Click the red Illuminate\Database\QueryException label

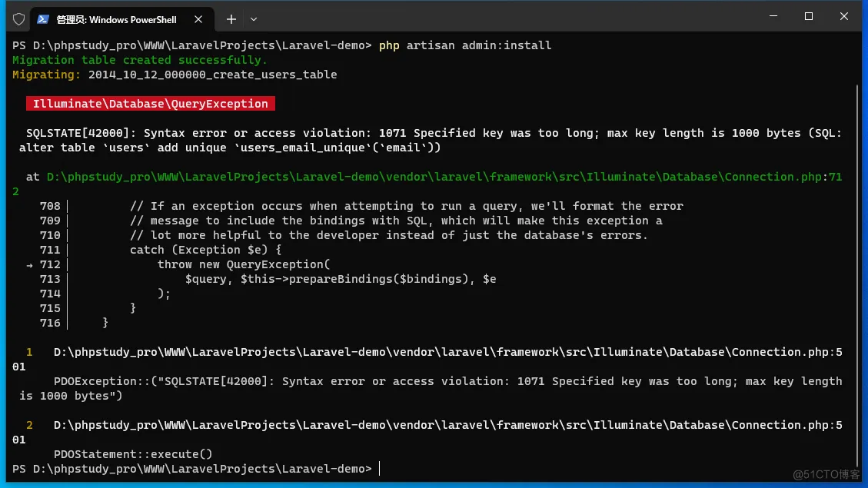[x=151, y=104]
